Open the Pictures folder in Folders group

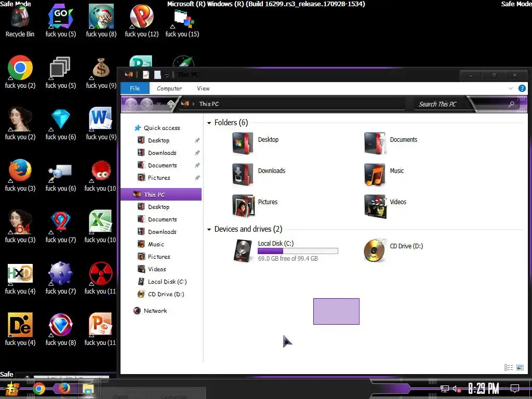(243, 206)
